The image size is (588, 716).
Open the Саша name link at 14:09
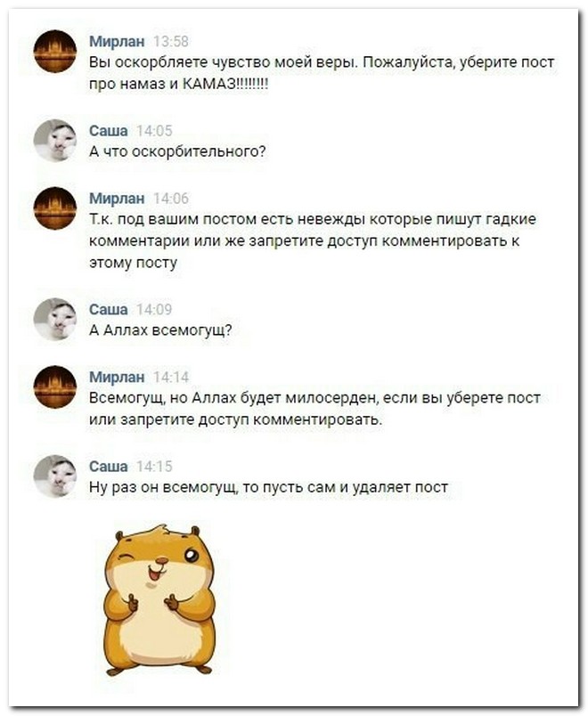[x=109, y=310]
